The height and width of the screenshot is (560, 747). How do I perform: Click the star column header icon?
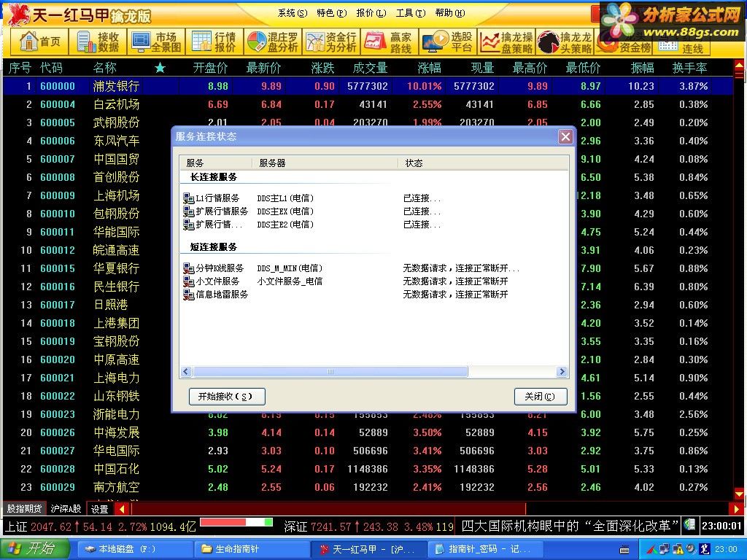point(160,68)
